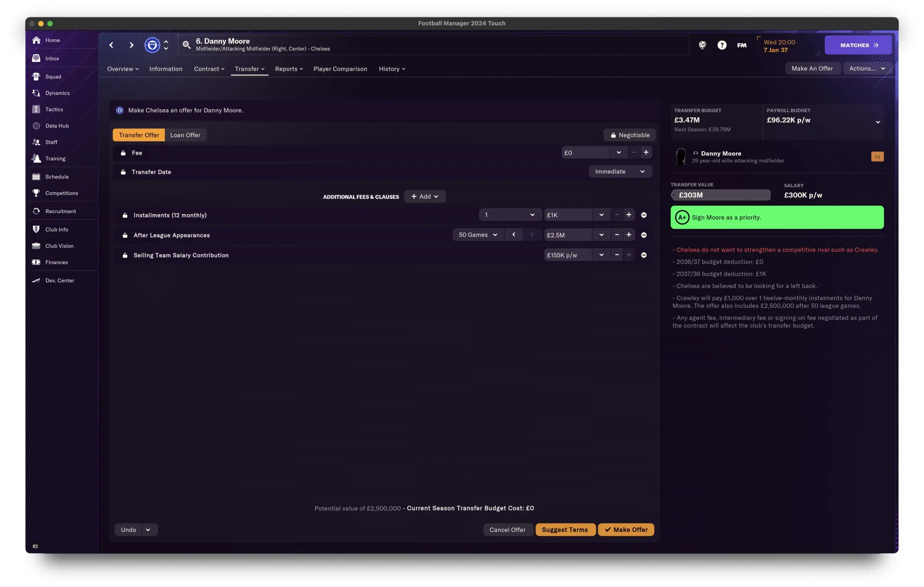Remove the After League Appearances clause
This screenshot has height=587, width=924.
(x=644, y=235)
